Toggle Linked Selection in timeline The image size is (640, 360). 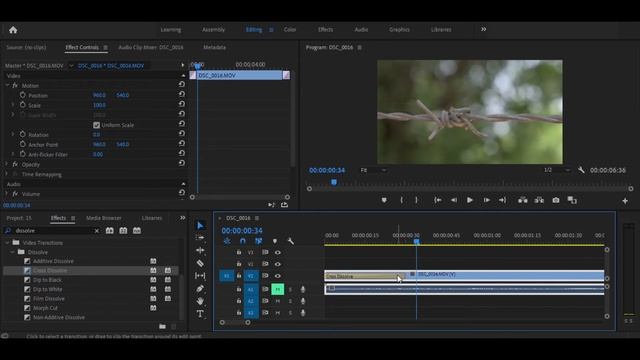click(x=258, y=241)
